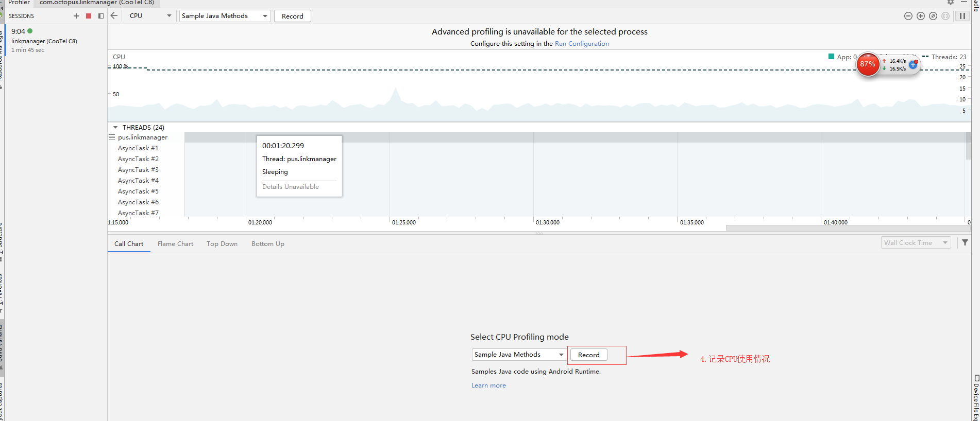Select thread AsyncTask #2
The image size is (980, 421).
click(138, 159)
